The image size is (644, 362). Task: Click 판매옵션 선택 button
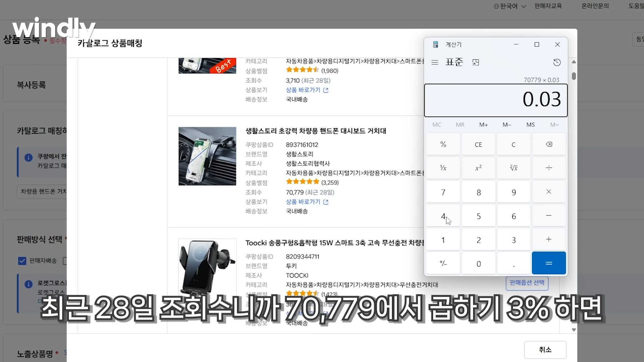pyautogui.click(x=527, y=283)
